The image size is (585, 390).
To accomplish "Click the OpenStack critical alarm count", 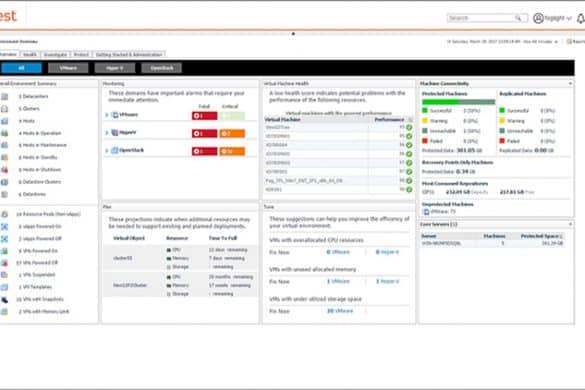I will coord(232,151).
